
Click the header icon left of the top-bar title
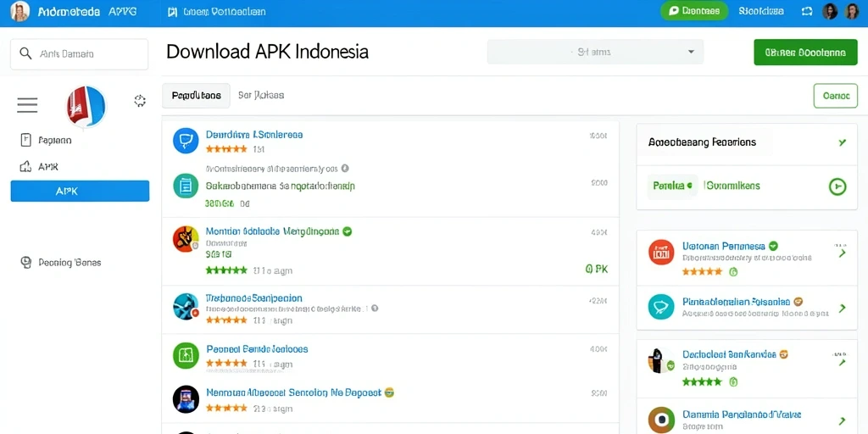point(172,12)
